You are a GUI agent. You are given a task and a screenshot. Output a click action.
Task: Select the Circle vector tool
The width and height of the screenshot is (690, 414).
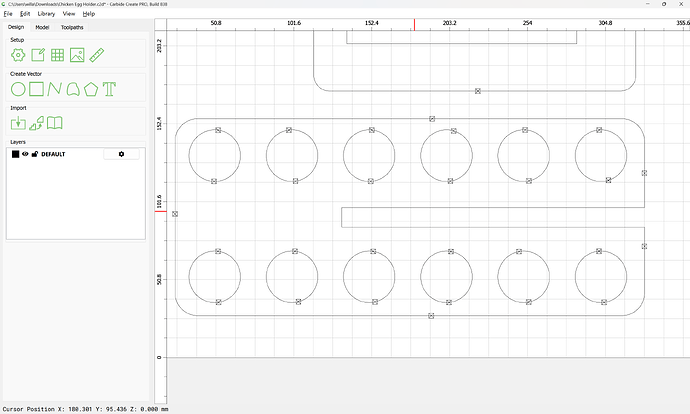(x=18, y=89)
